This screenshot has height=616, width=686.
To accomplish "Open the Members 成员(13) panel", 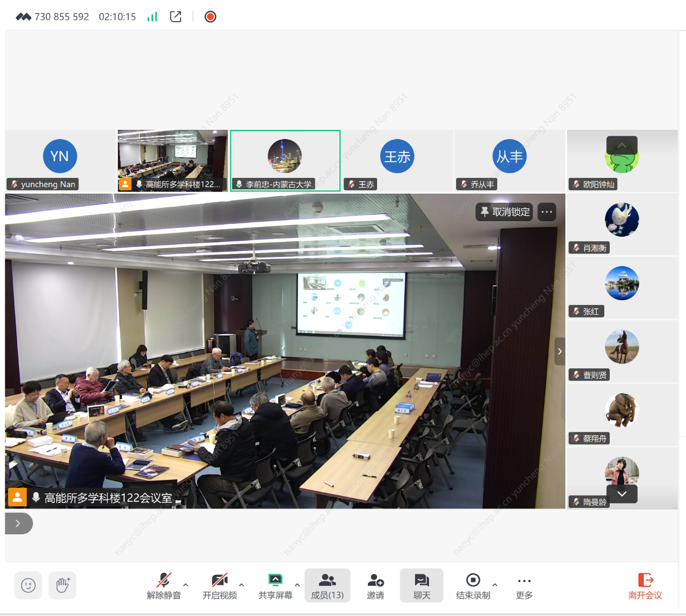I will point(327,586).
